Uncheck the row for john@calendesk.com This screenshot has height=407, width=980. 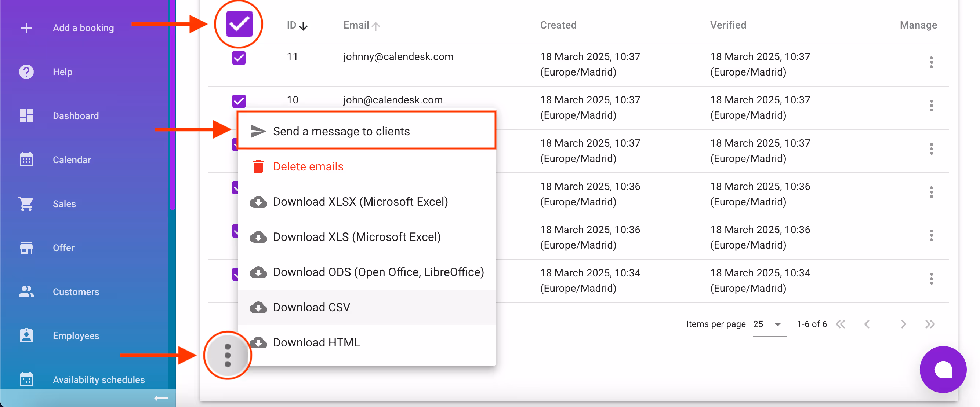239,101
